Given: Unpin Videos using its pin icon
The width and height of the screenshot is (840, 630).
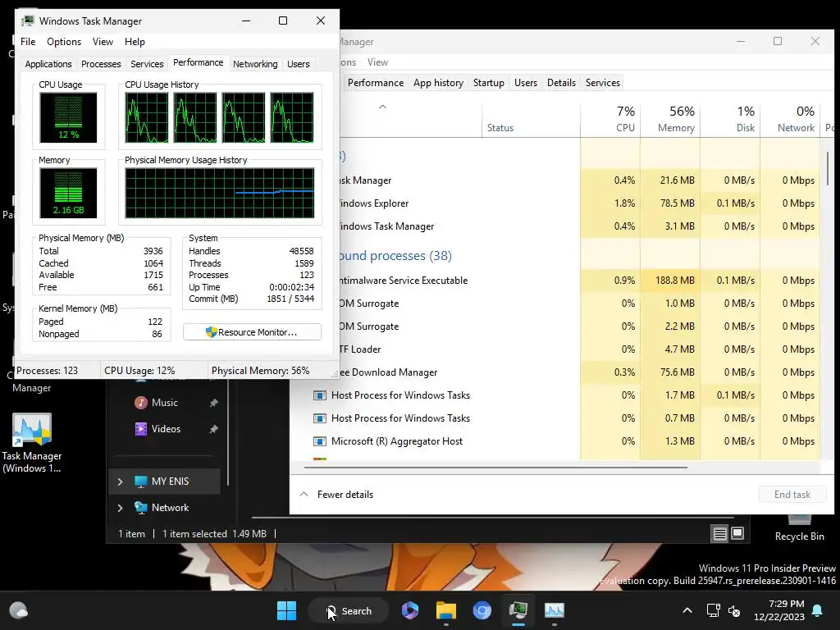Looking at the screenshot, I should tap(214, 429).
